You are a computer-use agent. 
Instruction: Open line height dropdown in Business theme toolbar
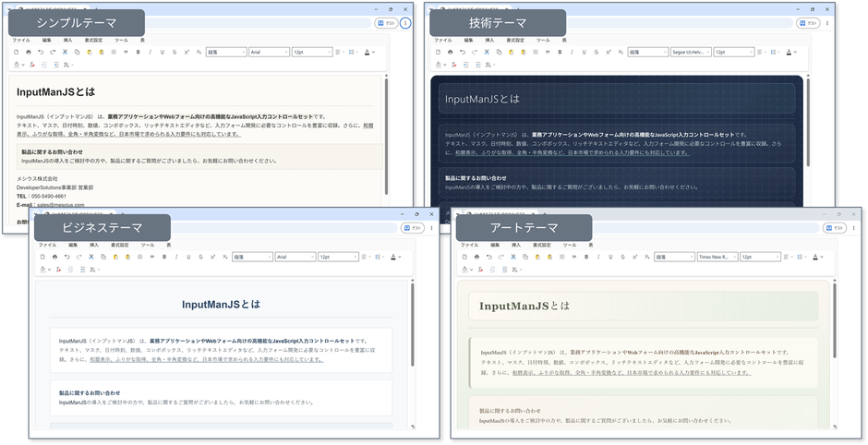[380, 257]
